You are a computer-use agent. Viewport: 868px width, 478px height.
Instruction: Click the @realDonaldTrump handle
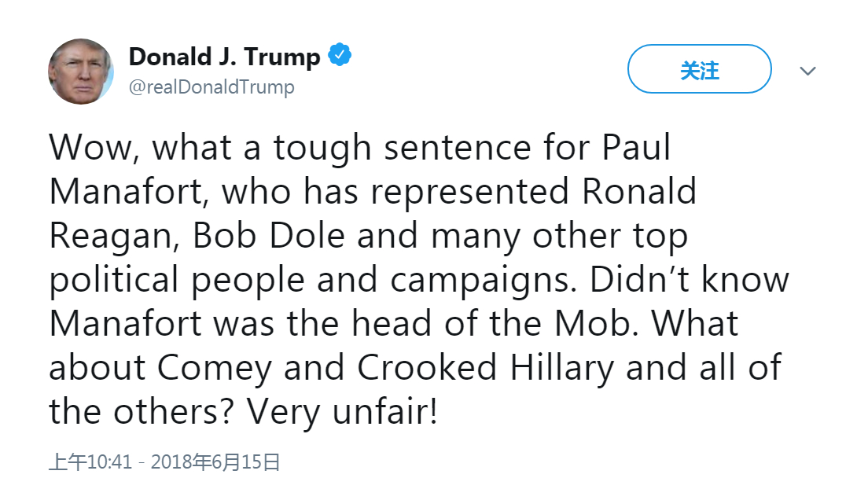click(211, 86)
